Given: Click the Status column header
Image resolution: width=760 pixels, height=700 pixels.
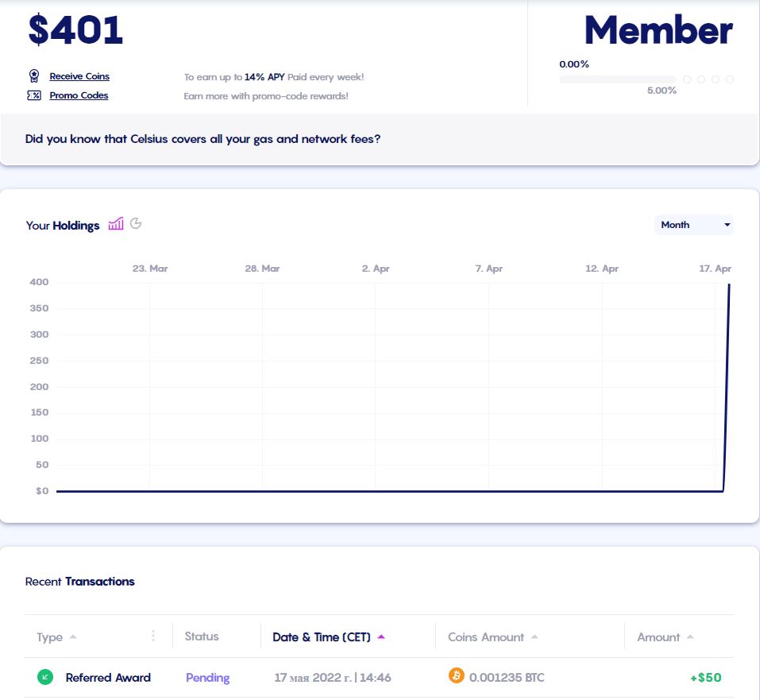Looking at the screenshot, I should 202,636.
